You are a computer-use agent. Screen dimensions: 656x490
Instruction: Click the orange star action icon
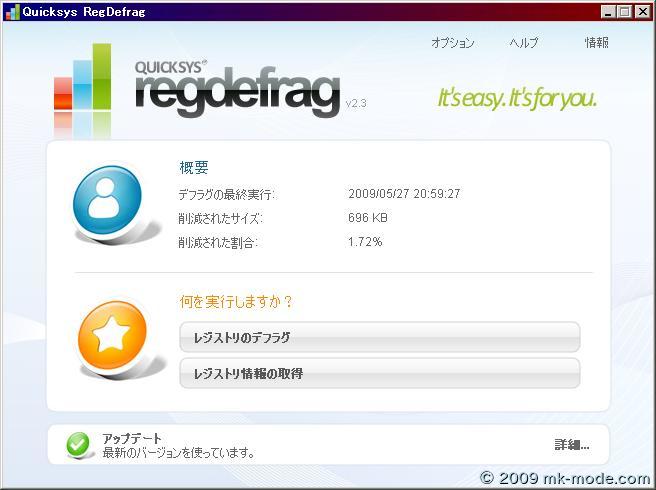pyautogui.click(x=111, y=337)
